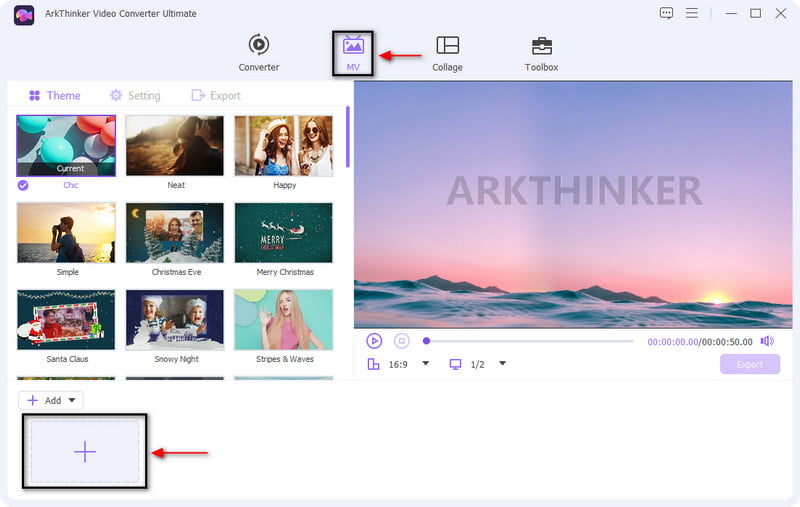
Task: Expand the Add dropdown arrow
Action: (72, 400)
